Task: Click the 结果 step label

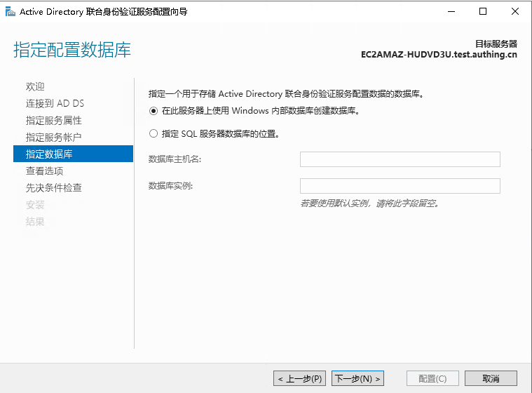Action: point(35,222)
